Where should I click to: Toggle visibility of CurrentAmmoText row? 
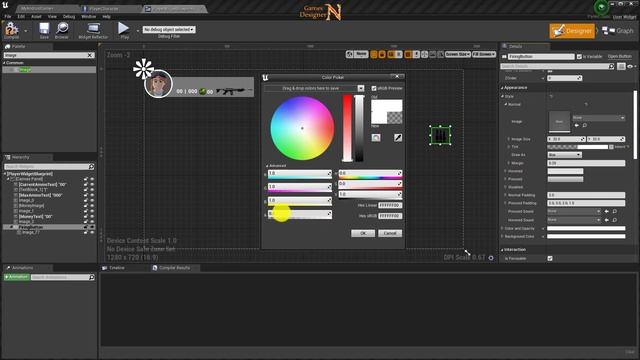pos(92,184)
